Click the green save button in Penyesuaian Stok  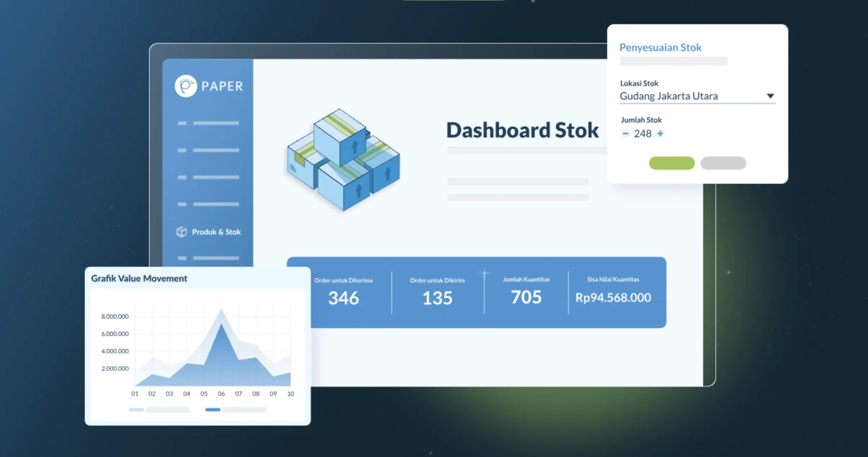point(671,163)
